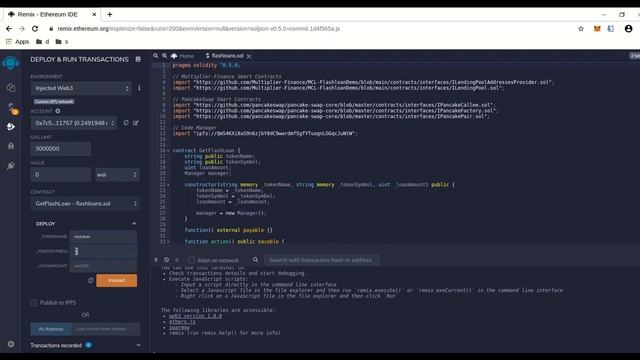Zoom in the editor font
Viewport: 640px width, 360px height.
point(164,56)
